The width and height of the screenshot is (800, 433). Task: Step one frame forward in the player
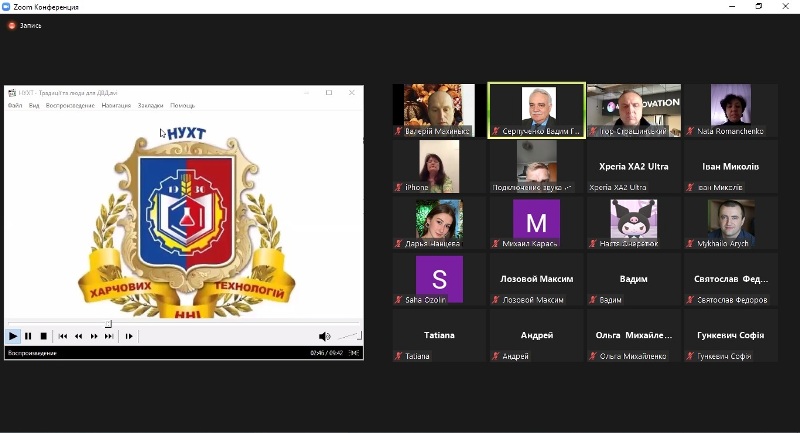coord(129,336)
